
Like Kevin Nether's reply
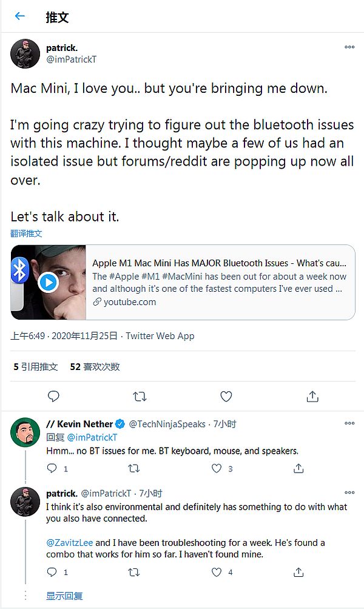tap(217, 468)
